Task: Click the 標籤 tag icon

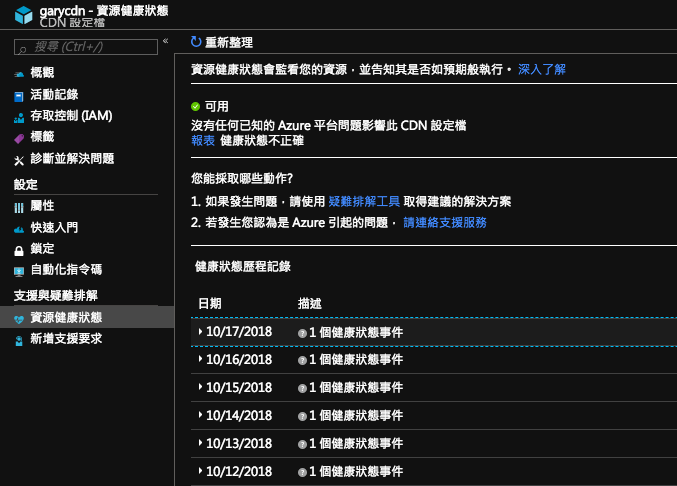Action: 19,139
